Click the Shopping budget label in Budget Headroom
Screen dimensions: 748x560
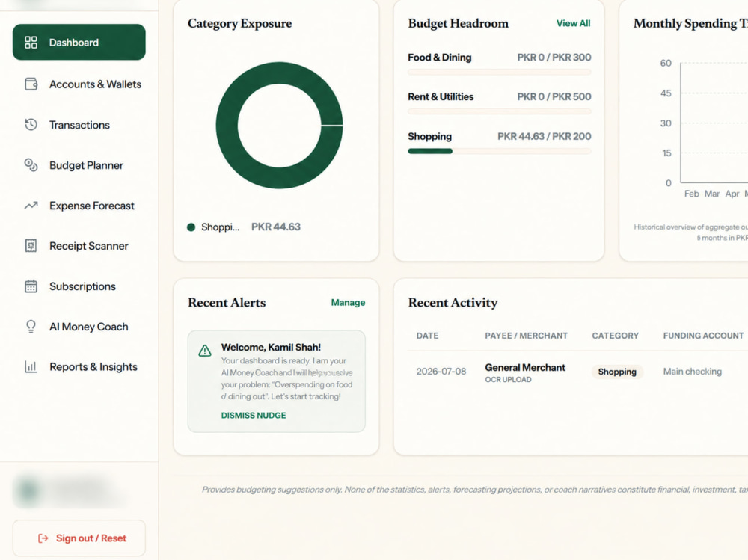(430, 136)
